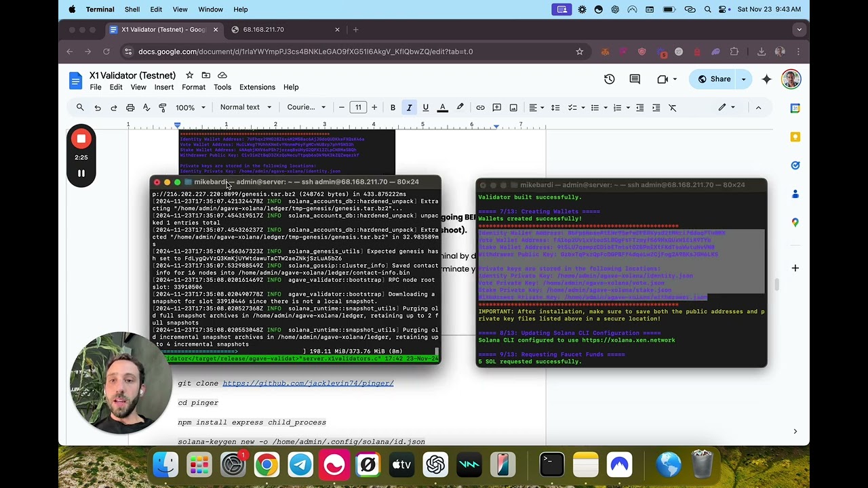Open the Shell menu in the menu bar

coord(132,9)
